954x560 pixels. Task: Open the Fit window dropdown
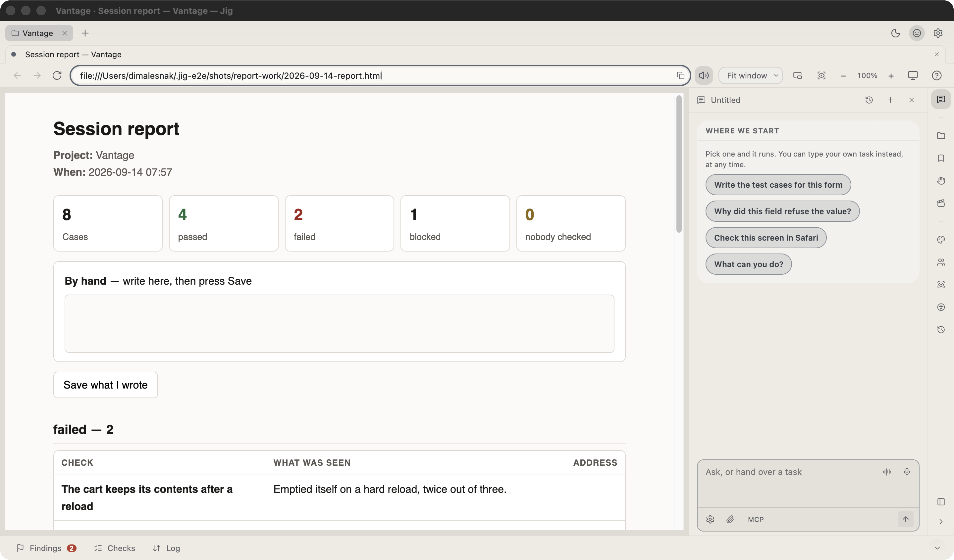point(751,75)
